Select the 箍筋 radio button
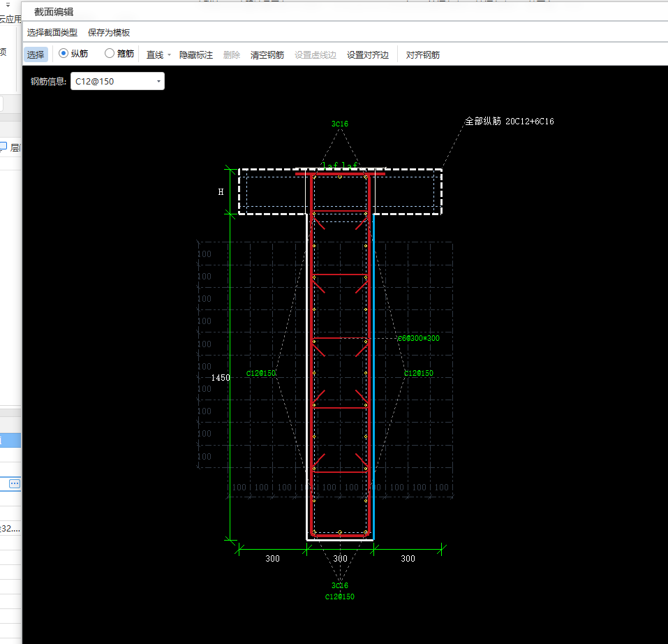The height and width of the screenshot is (644, 668). [x=110, y=53]
